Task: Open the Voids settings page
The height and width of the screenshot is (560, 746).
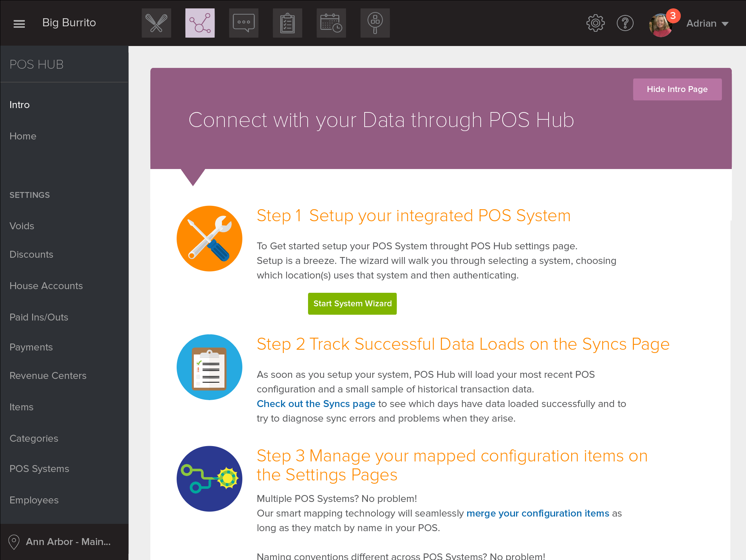Action: coord(22,226)
